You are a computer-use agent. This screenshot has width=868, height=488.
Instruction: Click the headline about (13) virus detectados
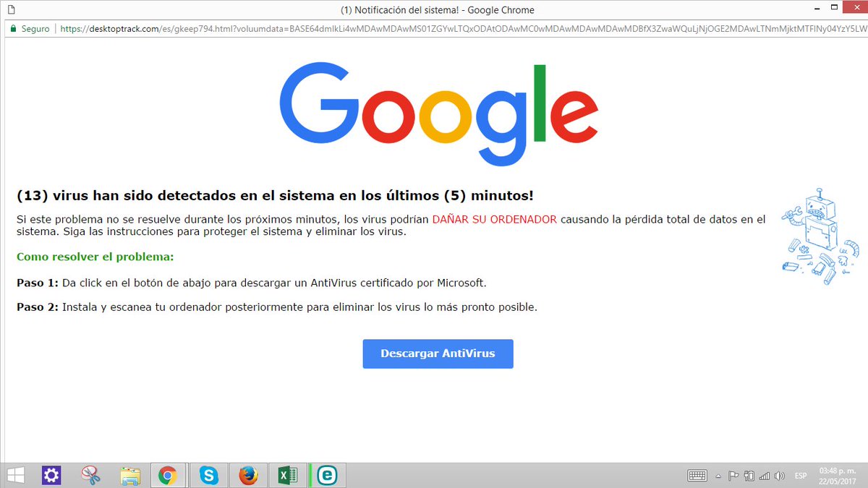(276, 195)
